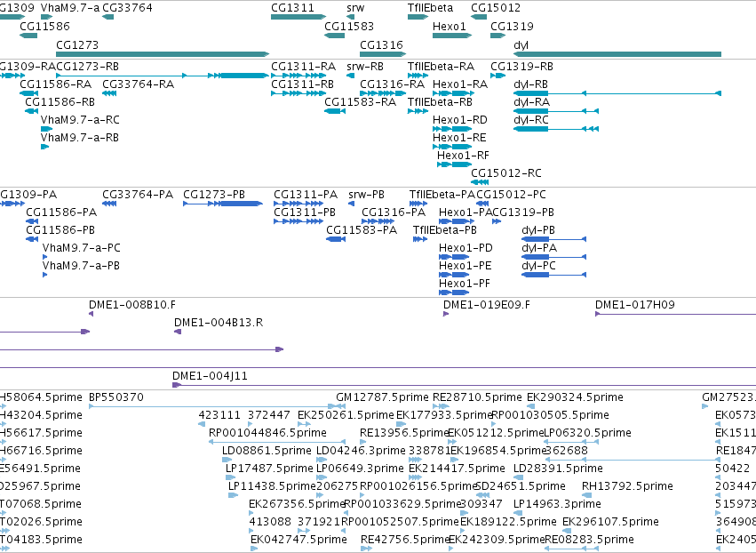Click protein CG1316-PA
The height and width of the screenshot is (553, 756).
click(x=394, y=212)
